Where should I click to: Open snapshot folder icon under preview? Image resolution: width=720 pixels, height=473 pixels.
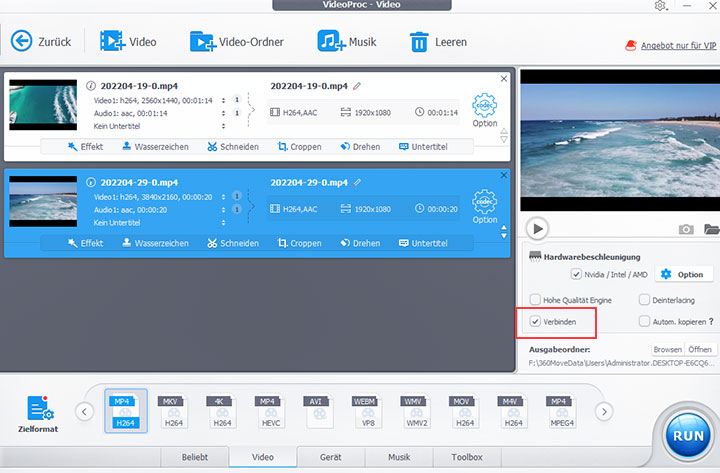[711, 229]
